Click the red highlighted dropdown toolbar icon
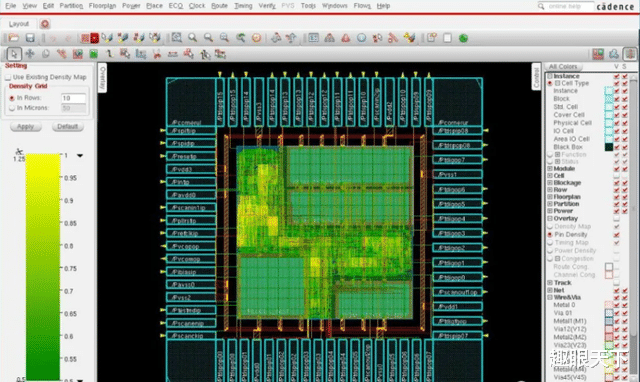 pyautogui.click(x=94, y=38)
